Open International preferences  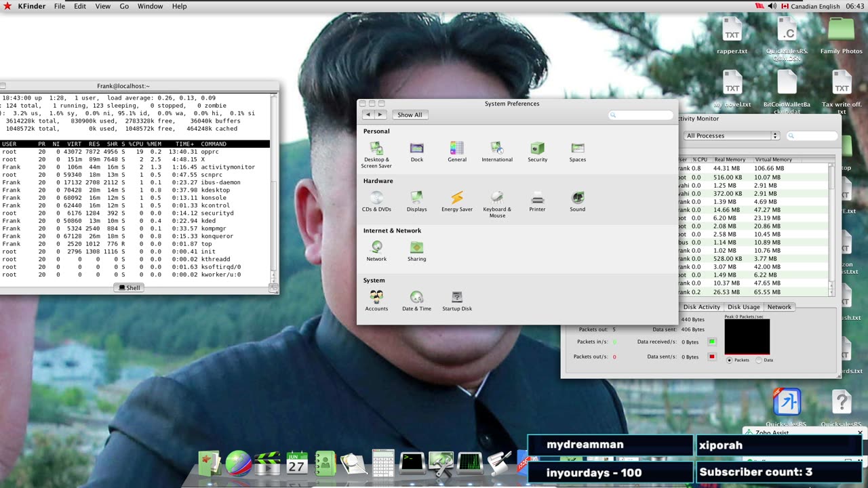tap(497, 152)
